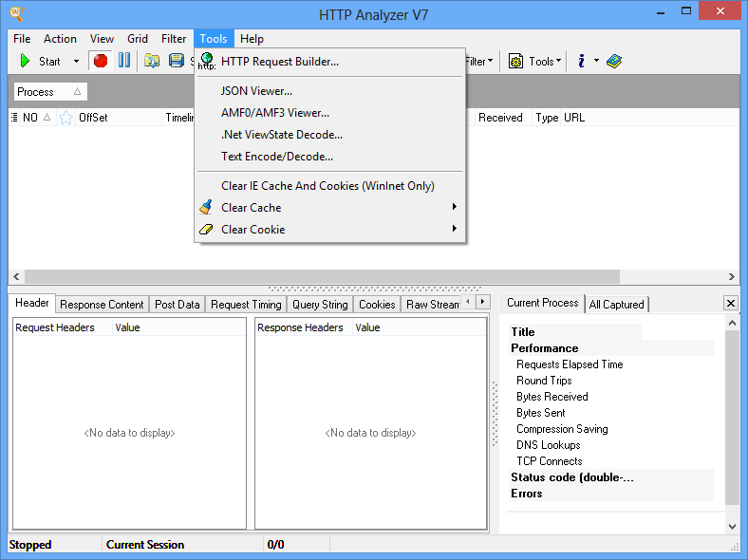The image size is (748, 560).
Task: Click the HTTP Request Builder globe icon
Action: click(x=207, y=61)
